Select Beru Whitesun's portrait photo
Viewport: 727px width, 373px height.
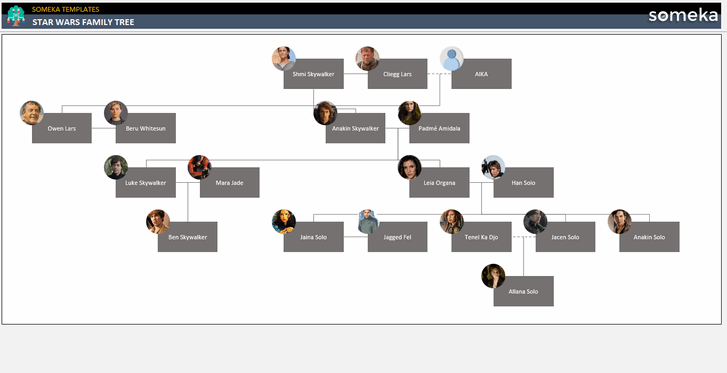coord(116,113)
